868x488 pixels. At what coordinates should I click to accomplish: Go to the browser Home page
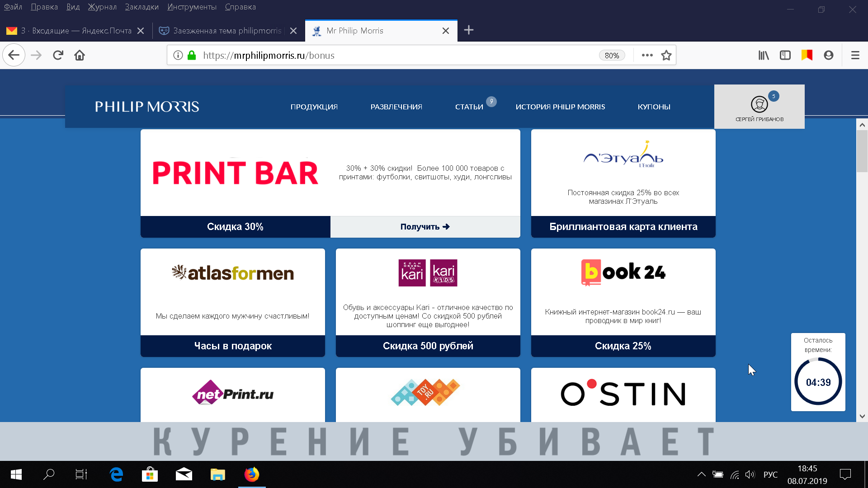click(80, 55)
